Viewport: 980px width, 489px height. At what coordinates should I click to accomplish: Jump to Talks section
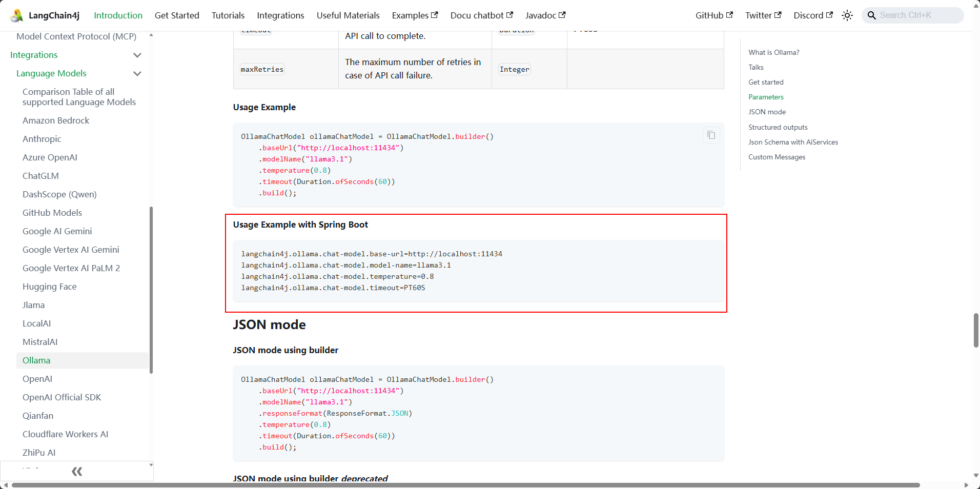point(756,67)
